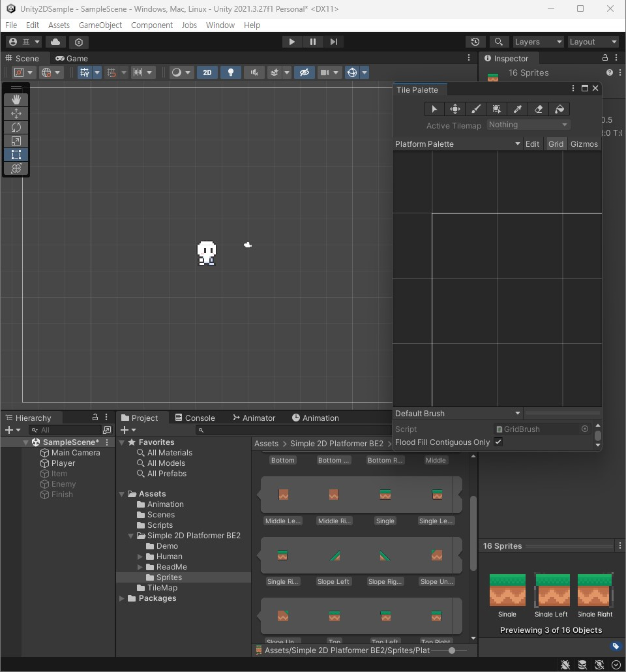Image resolution: width=626 pixels, height=672 pixels.
Task: Switch to the Game tab
Action: click(72, 58)
